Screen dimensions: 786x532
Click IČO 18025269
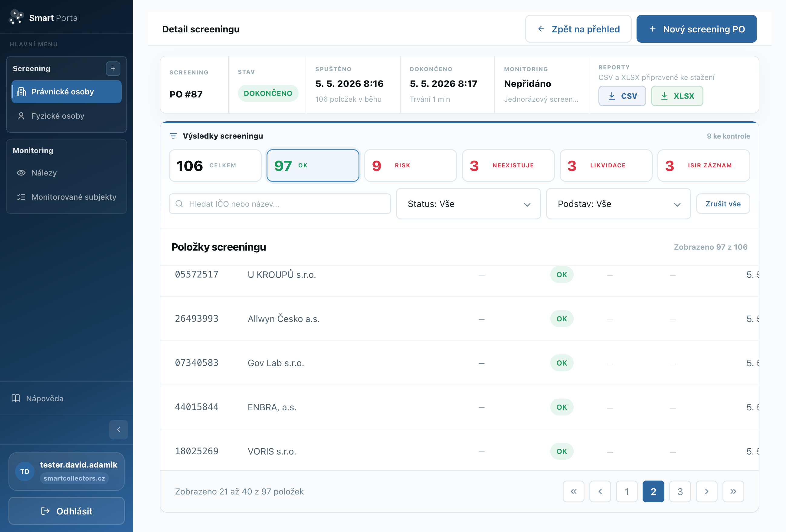tap(197, 451)
